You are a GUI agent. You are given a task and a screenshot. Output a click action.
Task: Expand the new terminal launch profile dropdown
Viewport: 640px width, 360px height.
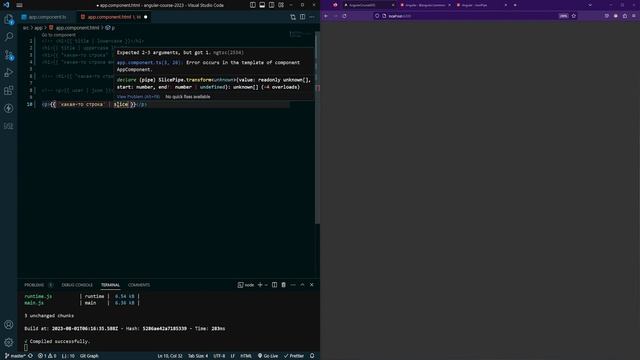point(266,285)
